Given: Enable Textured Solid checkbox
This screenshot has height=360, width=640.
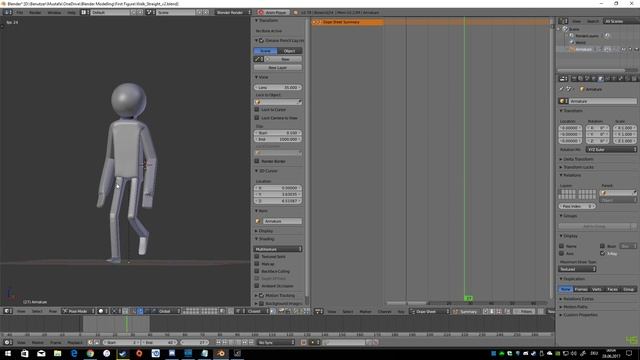Looking at the screenshot, I should (x=257, y=257).
